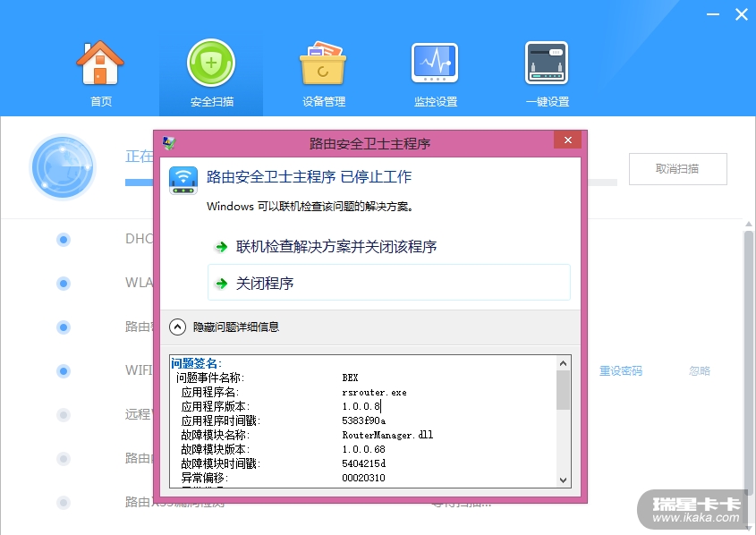This screenshot has height=535, width=756.
Task: Open 监控设置 monitor icon
Action: coord(435,63)
